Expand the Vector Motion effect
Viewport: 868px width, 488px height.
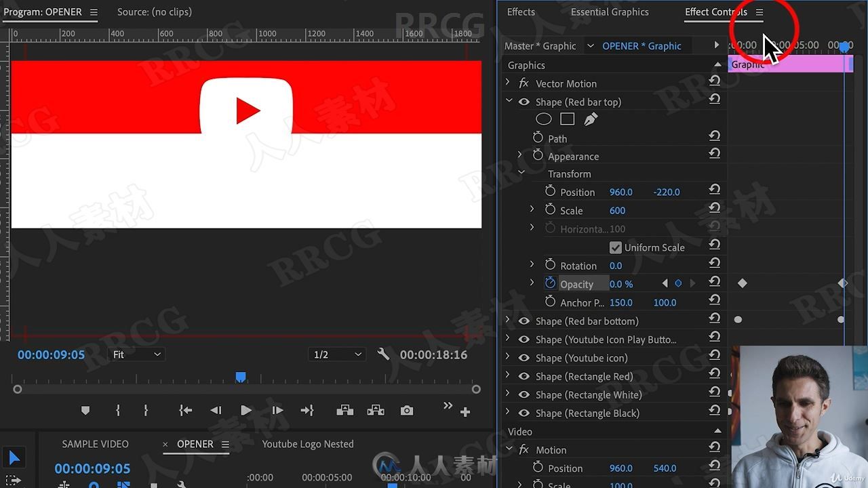point(508,83)
